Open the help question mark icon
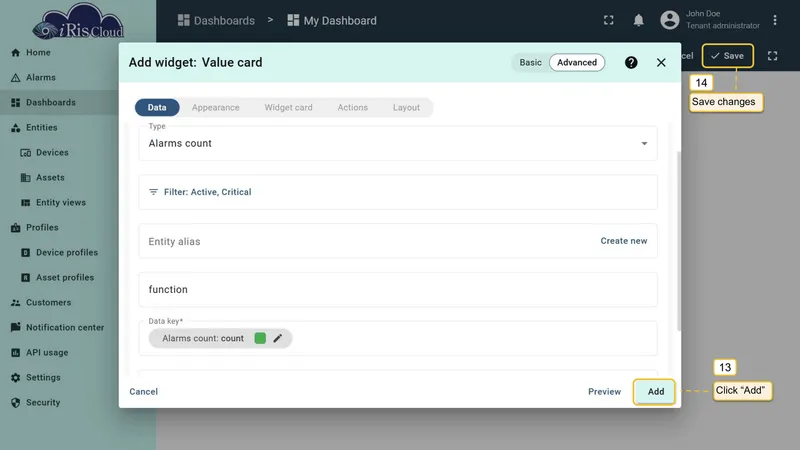This screenshot has height=450, width=800. [x=631, y=62]
